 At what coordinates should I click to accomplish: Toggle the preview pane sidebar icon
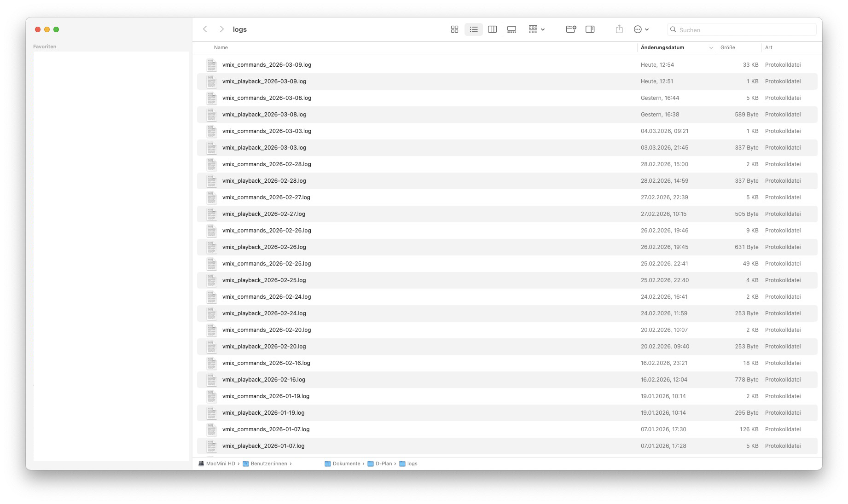590,29
